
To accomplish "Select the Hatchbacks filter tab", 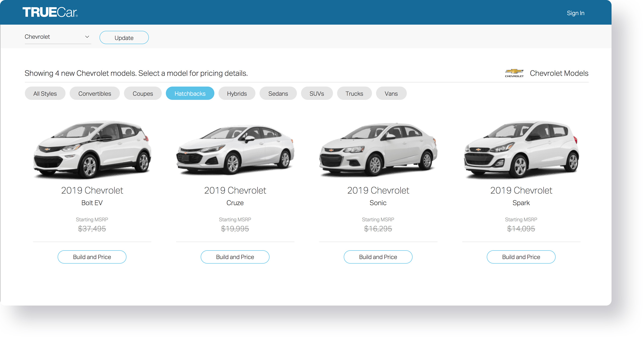I will (190, 93).
